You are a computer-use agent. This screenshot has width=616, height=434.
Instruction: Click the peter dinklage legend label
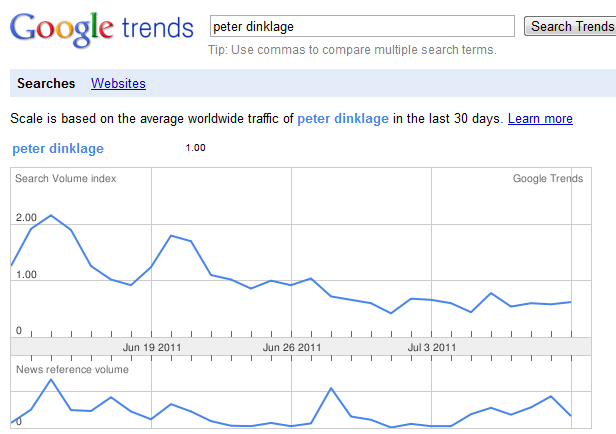pyautogui.click(x=58, y=148)
